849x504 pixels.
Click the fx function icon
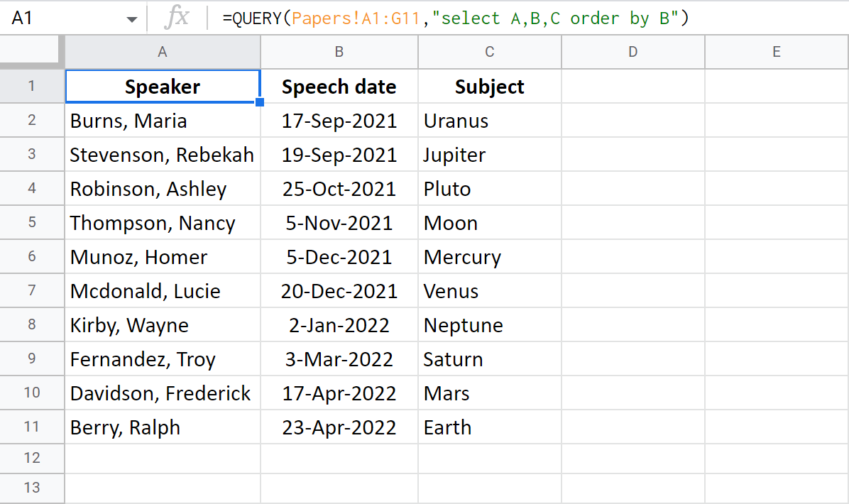178,18
